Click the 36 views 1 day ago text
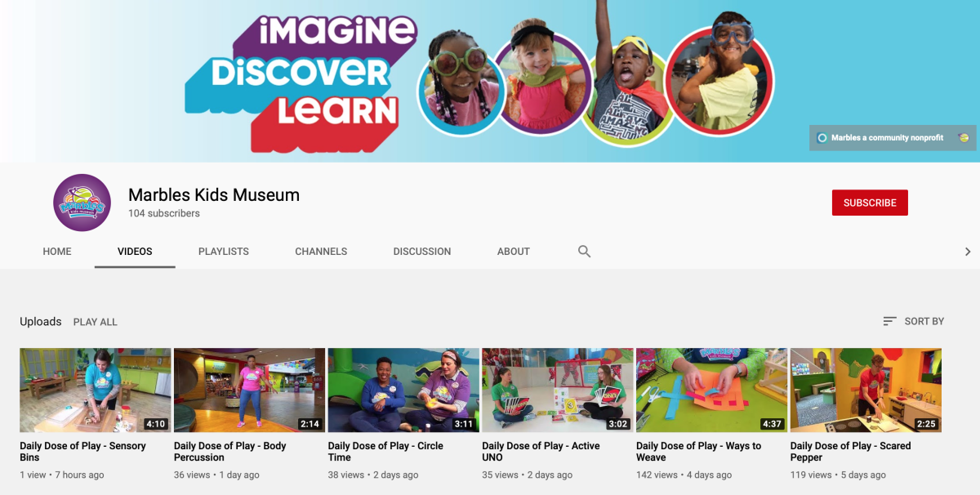Image resolution: width=980 pixels, height=495 pixels. click(x=216, y=475)
